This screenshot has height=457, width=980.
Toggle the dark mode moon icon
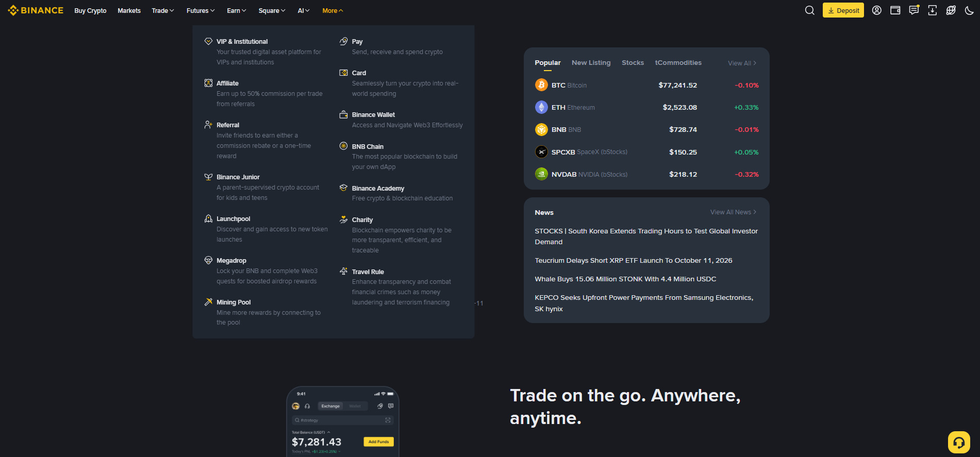(969, 10)
